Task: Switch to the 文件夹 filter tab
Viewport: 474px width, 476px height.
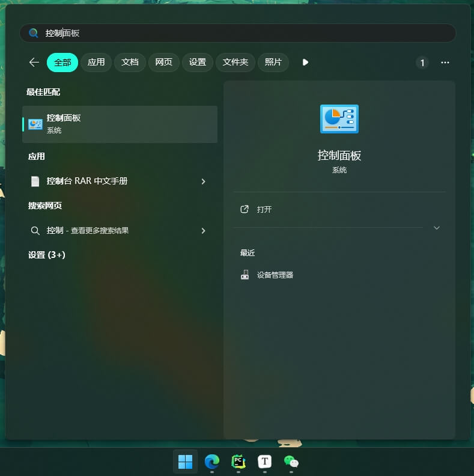Action: (x=235, y=63)
